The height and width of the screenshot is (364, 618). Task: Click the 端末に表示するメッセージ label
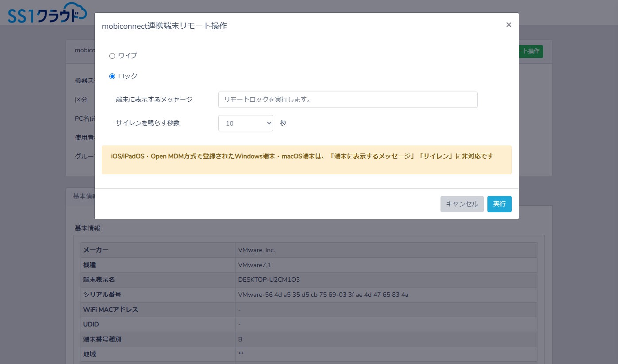154,100
